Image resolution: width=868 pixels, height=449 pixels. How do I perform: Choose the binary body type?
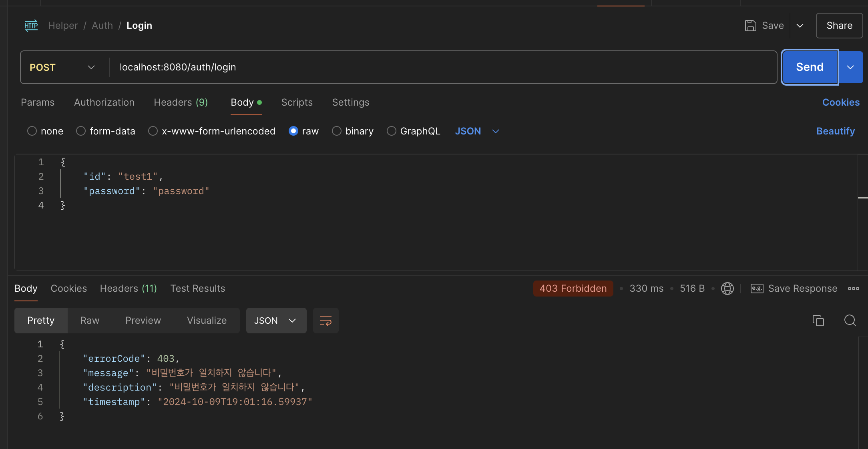(x=337, y=131)
